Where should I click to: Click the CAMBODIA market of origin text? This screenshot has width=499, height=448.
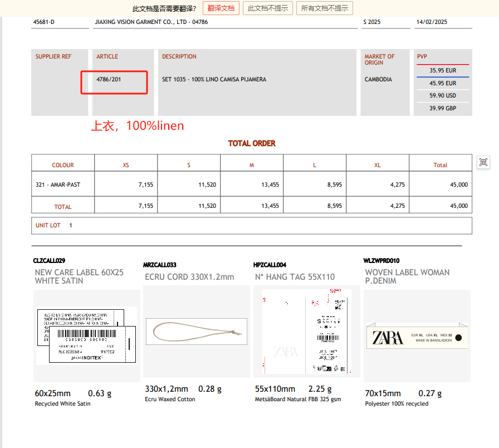378,80
